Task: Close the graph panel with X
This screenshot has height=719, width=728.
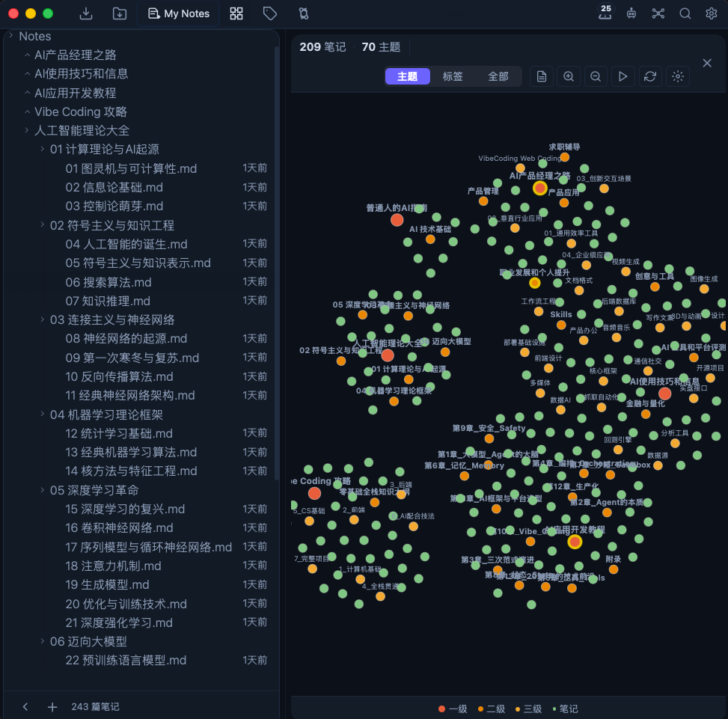Action: coord(706,63)
